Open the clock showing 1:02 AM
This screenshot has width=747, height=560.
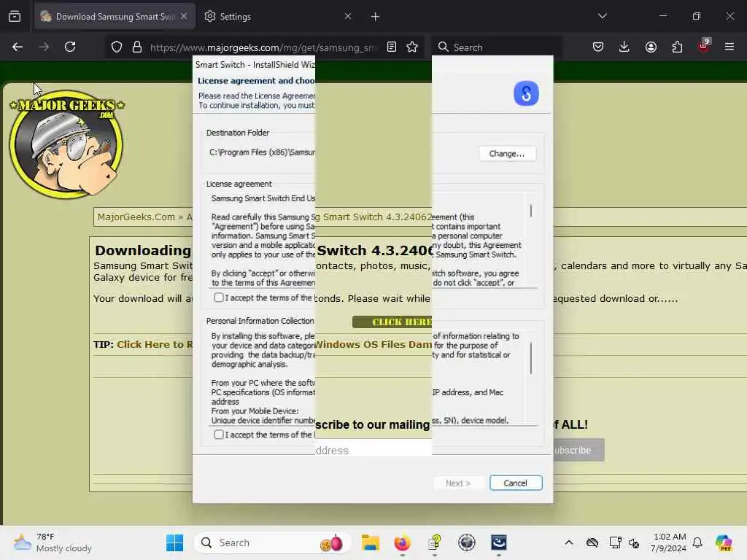[669, 542]
